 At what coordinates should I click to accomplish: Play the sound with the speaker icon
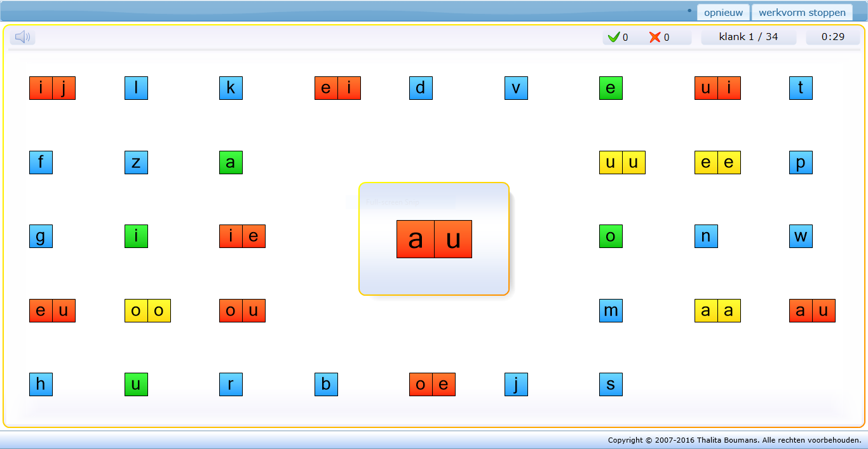point(23,38)
